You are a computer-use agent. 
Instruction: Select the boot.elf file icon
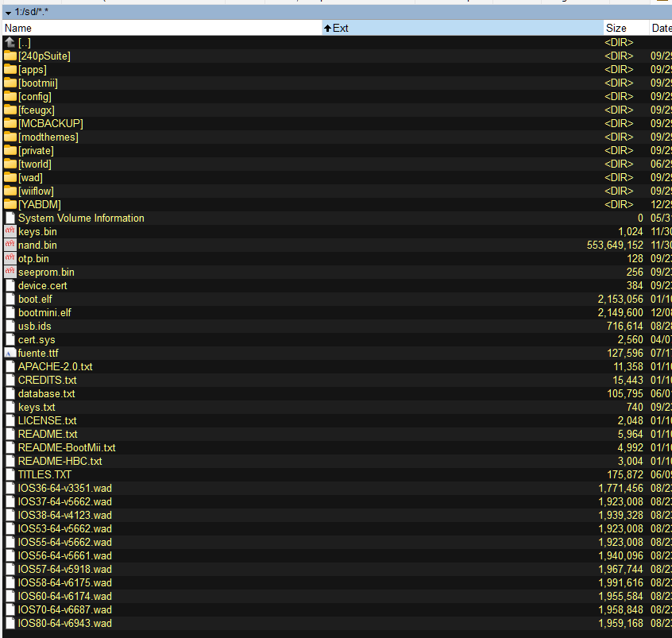click(10, 300)
